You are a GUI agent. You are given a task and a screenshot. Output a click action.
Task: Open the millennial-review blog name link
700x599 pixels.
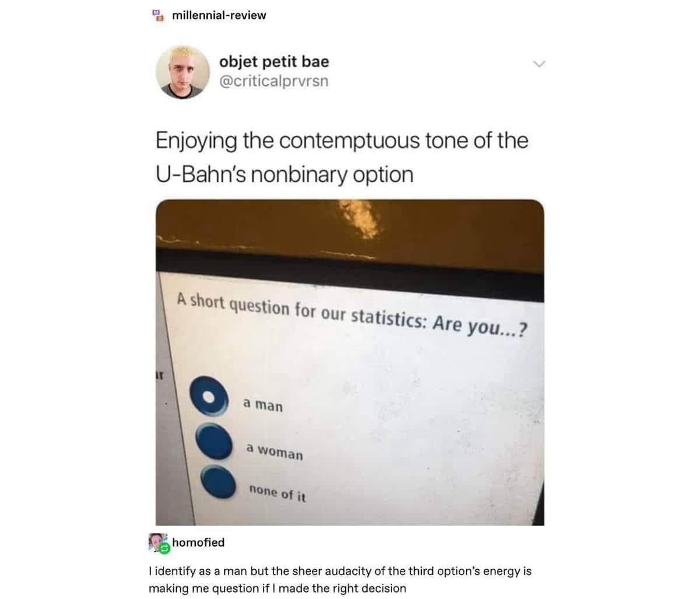[219, 15]
